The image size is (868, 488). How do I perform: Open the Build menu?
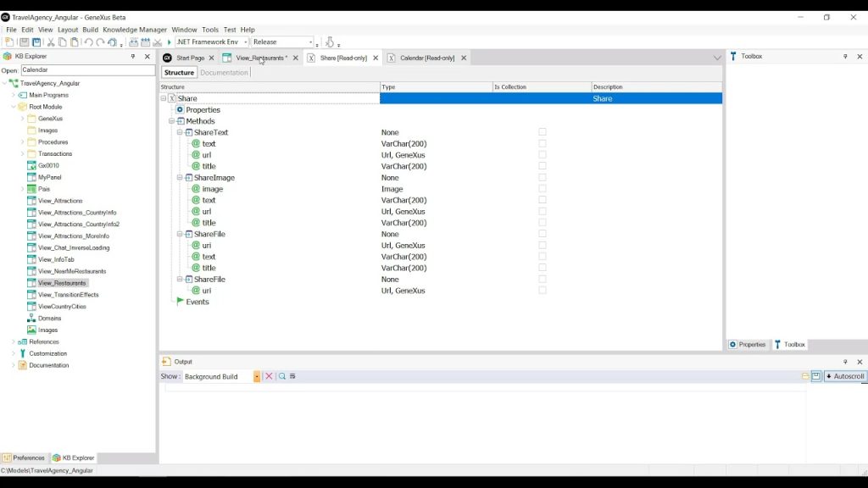click(x=90, y=30)
